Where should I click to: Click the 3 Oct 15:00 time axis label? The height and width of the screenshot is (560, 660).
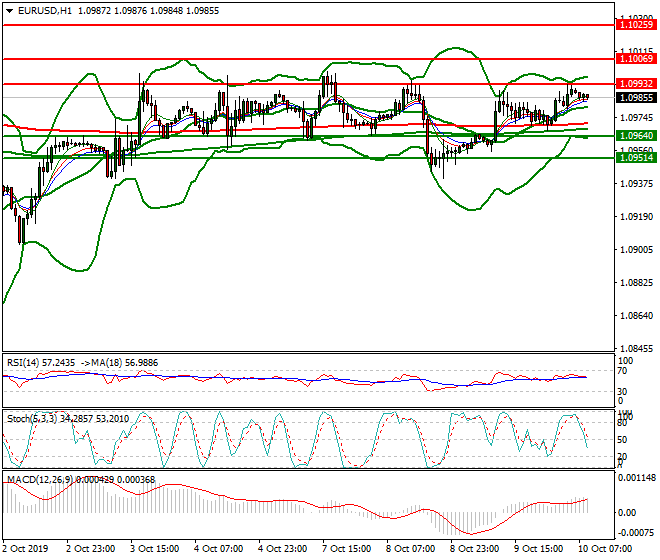pyautogui.click(x=155, y=549)
